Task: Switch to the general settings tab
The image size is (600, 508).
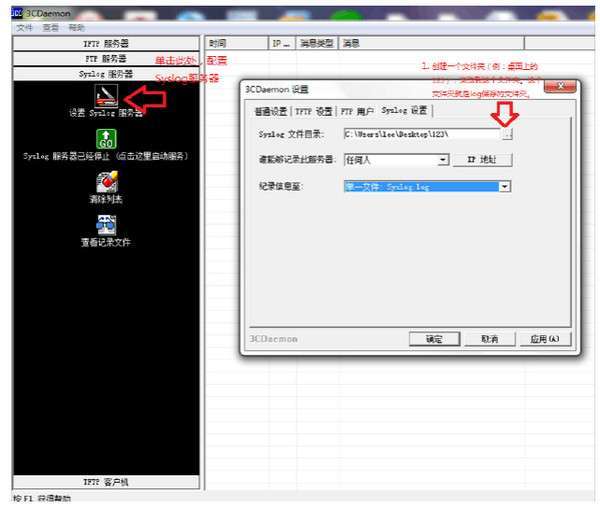Action: pos(271,111)
